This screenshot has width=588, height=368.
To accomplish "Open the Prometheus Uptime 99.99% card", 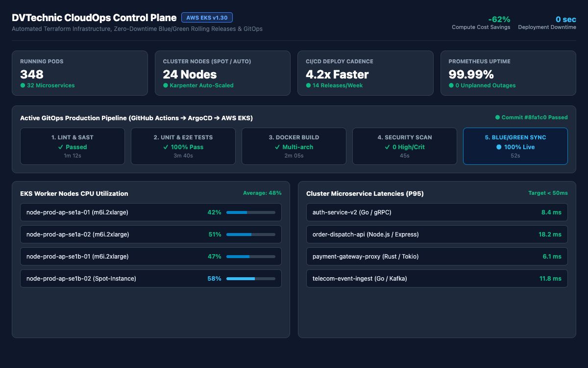I will click(x=508, y=73).
